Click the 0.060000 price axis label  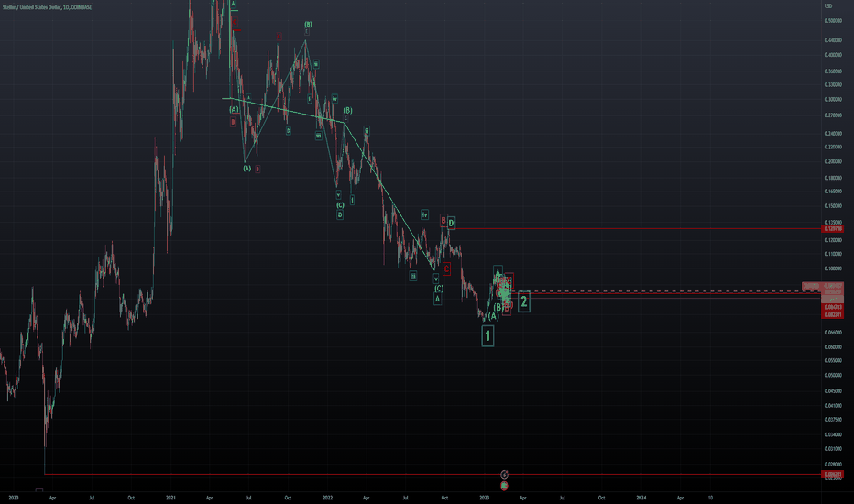[x=833, y=347]
